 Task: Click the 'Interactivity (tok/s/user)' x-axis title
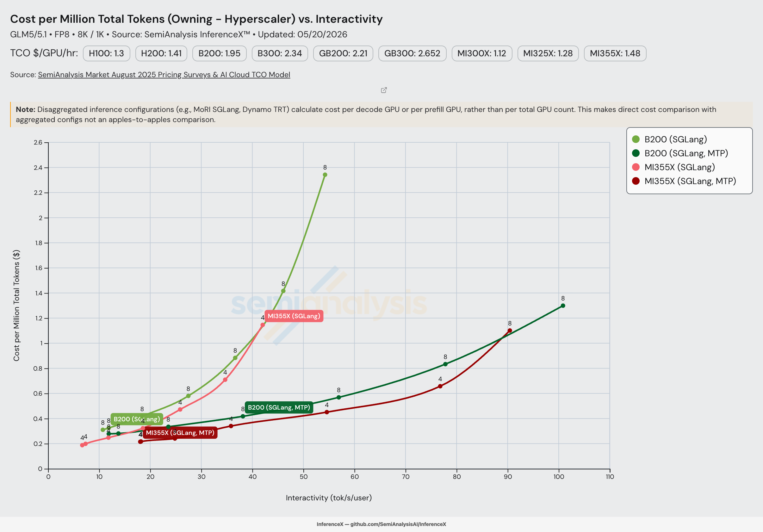tap(329, 498)
